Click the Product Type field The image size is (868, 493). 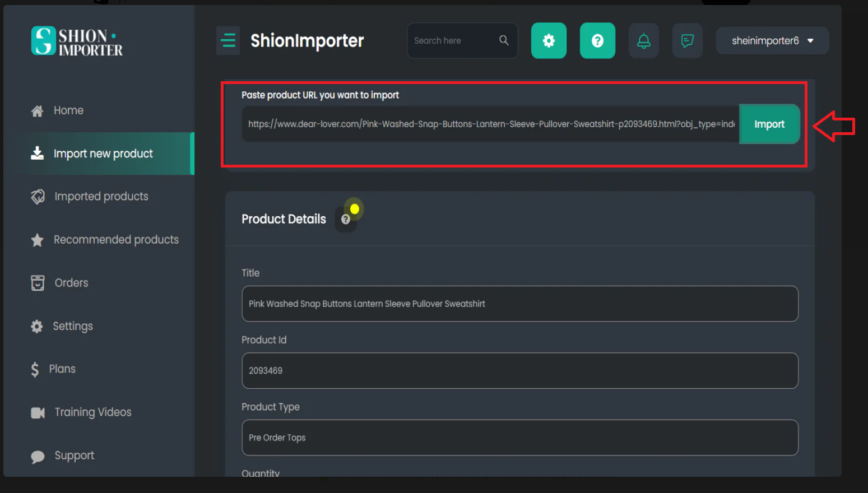click(520, 438)
